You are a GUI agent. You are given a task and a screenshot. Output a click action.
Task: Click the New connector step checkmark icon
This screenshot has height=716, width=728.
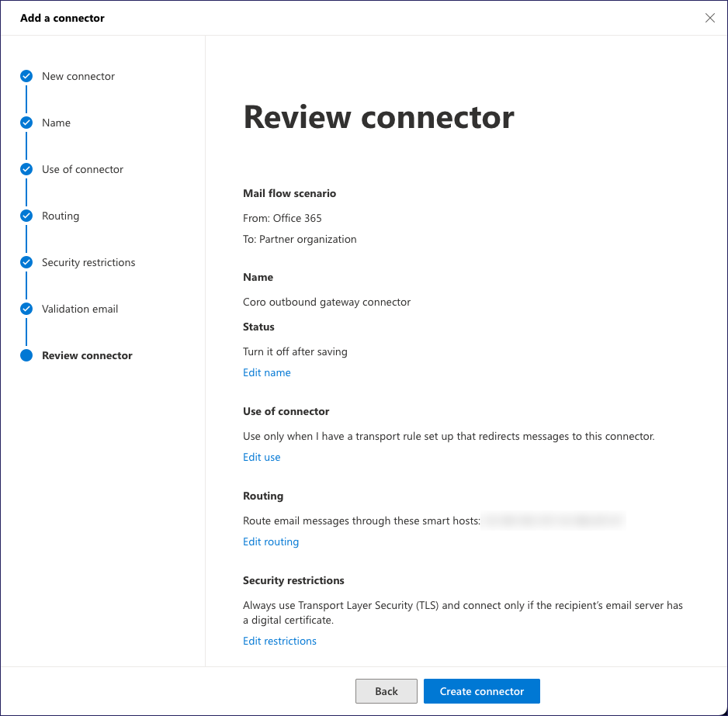pos(26,76)
